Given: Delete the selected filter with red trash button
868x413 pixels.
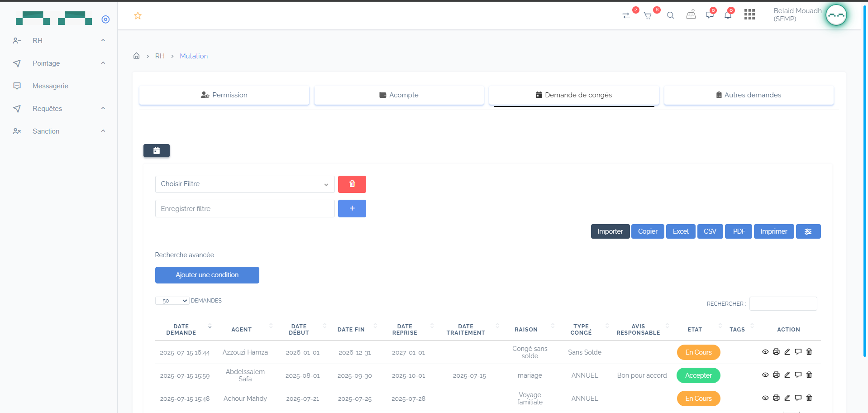Looking at the screenshot, I should coord(352,184).
